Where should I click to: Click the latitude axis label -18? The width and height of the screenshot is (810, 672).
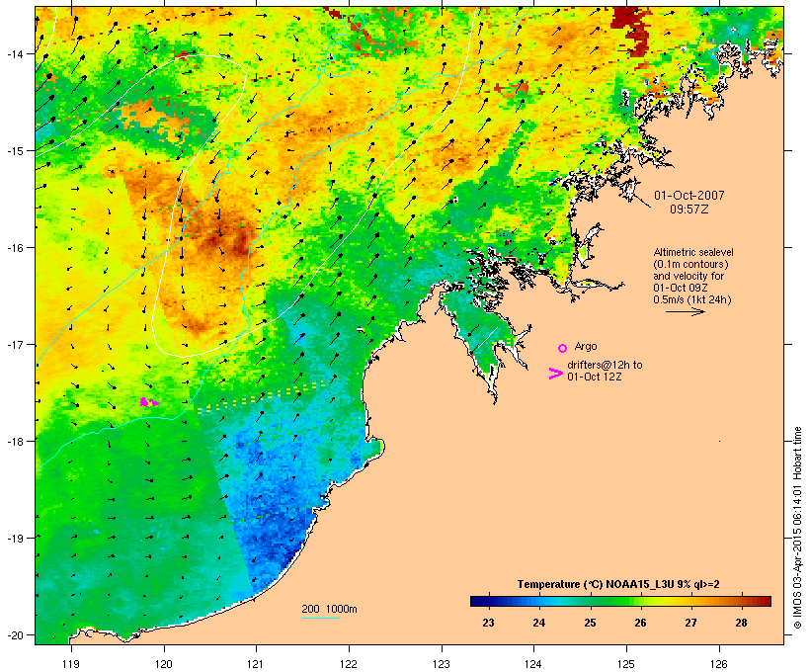point(14,441)
